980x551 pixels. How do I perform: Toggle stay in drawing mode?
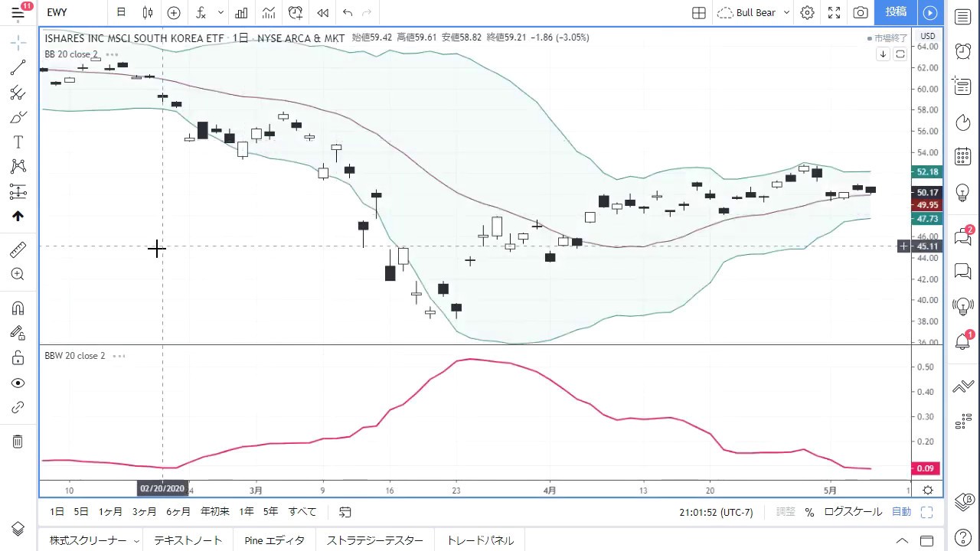pos(18,333)
